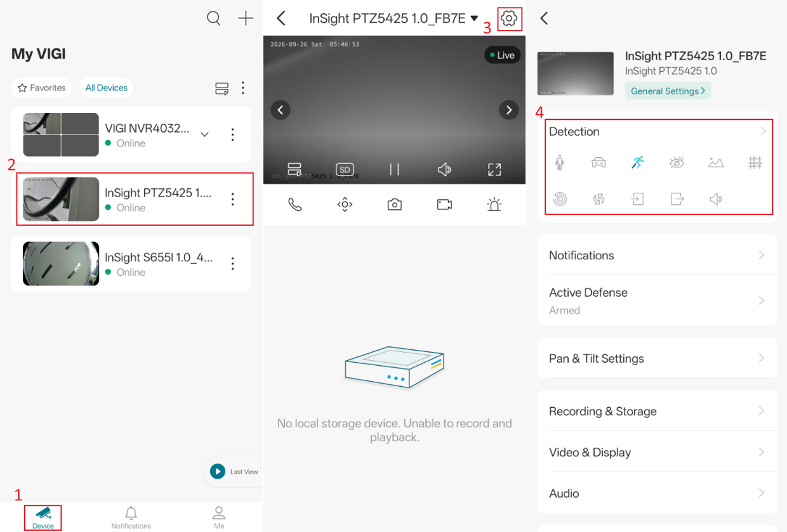Open the InSight PTZ5425 camera thumbnail
787x532 pixels.
tap(61, 199)
